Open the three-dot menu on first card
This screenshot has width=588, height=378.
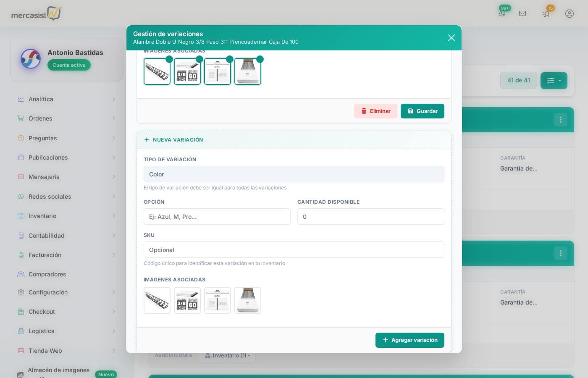(560, 120)
